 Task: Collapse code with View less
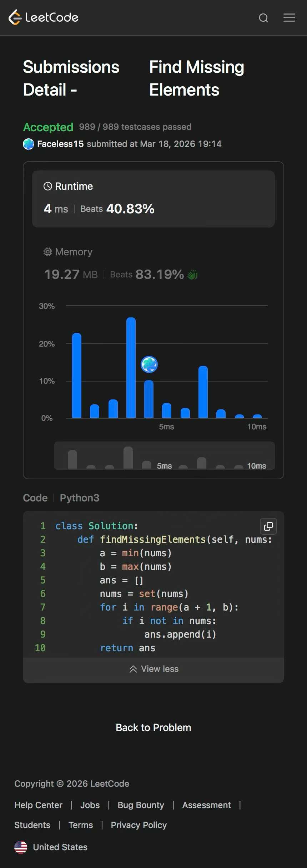[x=153, y=669]
